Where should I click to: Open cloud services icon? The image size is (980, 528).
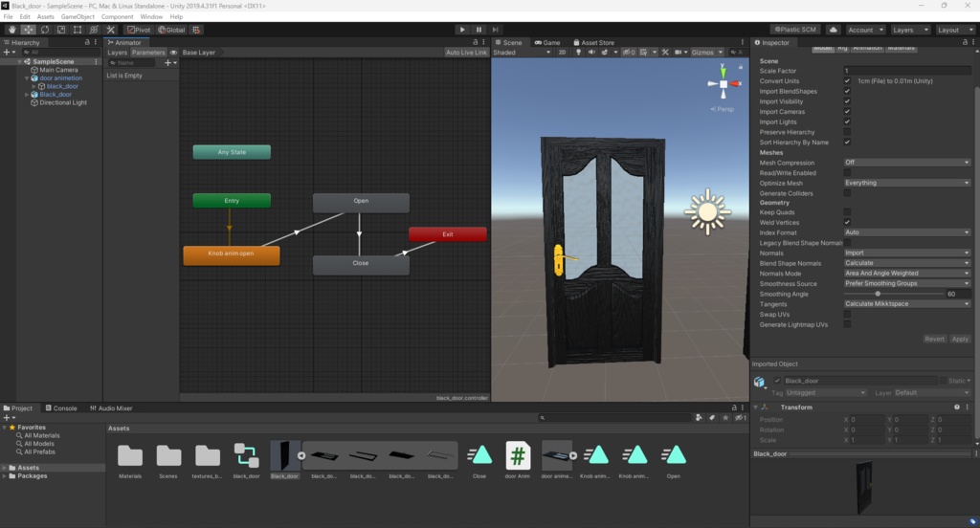[834, 30]
